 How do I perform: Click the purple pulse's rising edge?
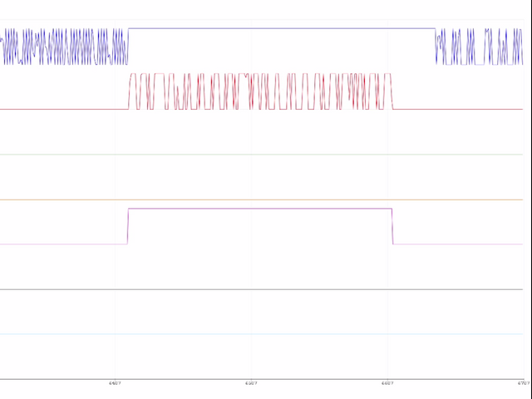coord(128,226)
